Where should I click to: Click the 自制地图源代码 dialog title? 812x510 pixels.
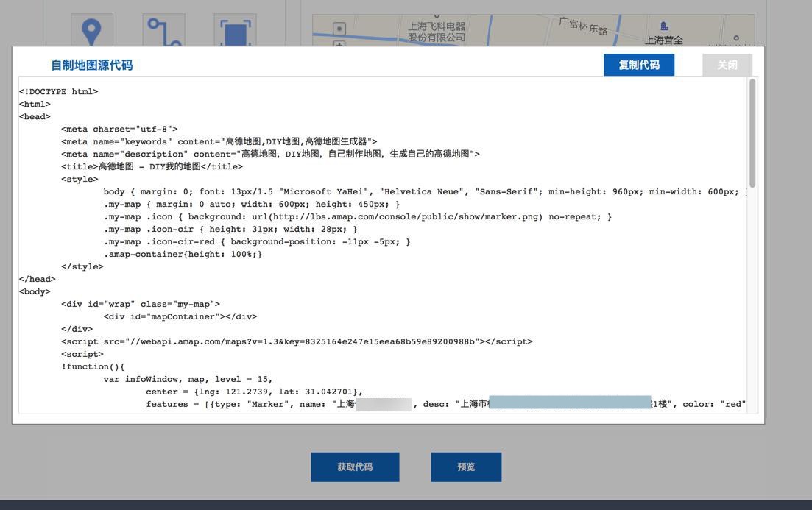[x=92, y=65]
